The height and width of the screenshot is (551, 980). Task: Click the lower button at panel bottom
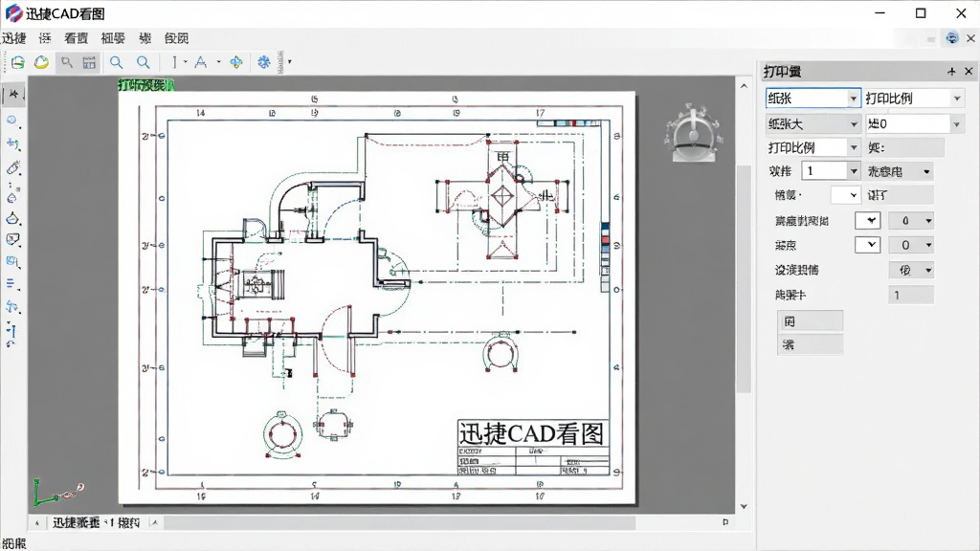click(x=810, y=344)
